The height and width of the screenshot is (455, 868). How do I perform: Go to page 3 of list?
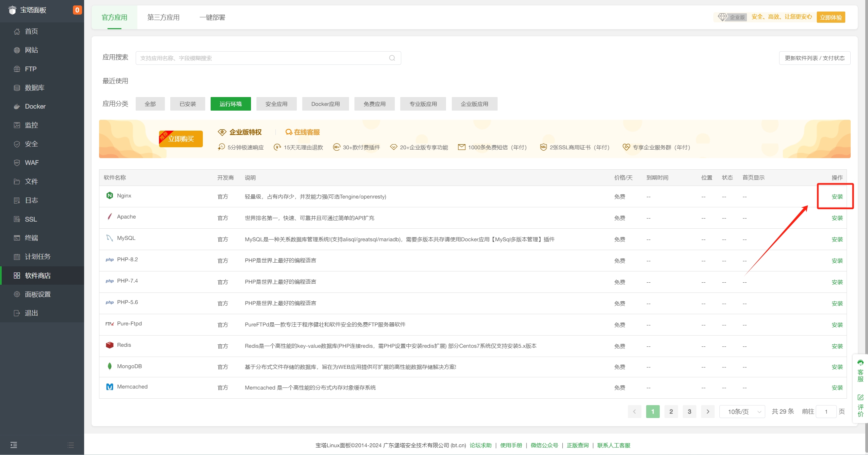pos(689,412)
